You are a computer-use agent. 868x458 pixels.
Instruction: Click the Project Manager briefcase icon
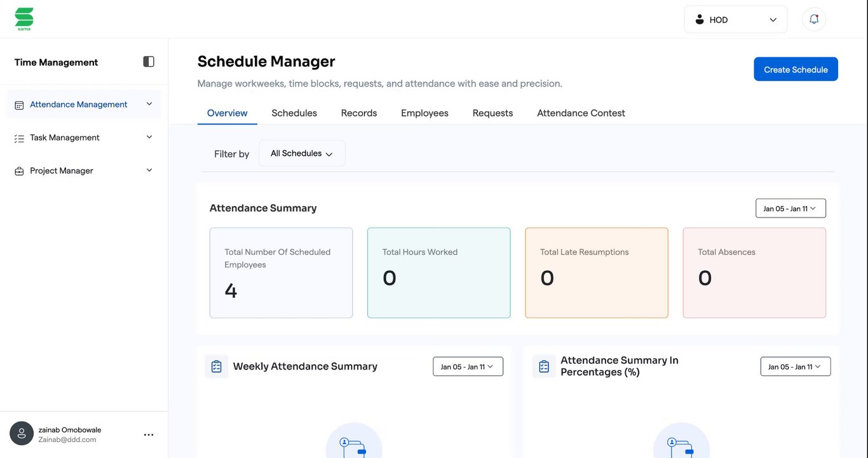[19, 171]
